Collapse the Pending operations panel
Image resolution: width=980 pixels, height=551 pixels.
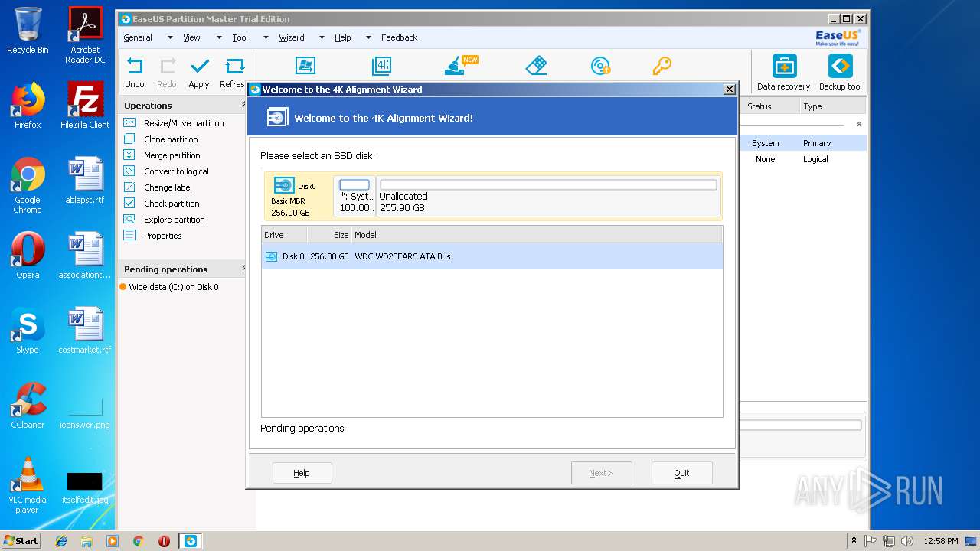click(243, 269)
